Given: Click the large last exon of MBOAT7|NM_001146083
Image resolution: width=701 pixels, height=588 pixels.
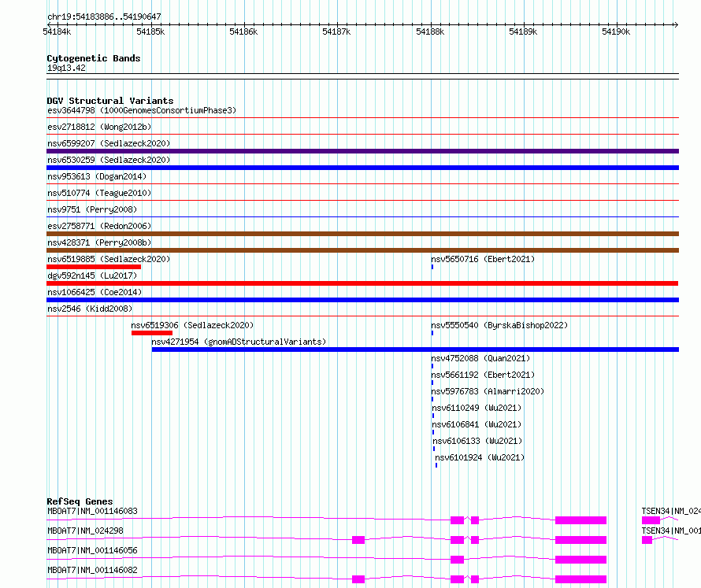Looking at the screenshot, I should (580, 520).
